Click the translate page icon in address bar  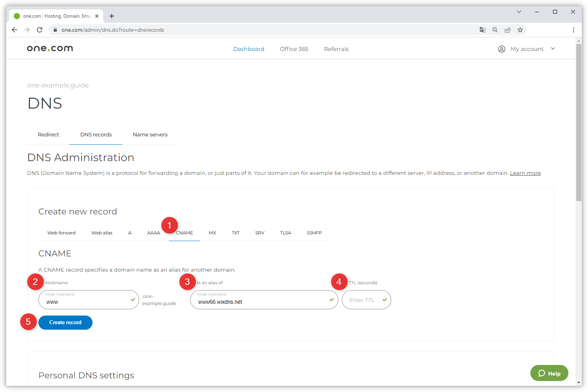pos(483,30)
